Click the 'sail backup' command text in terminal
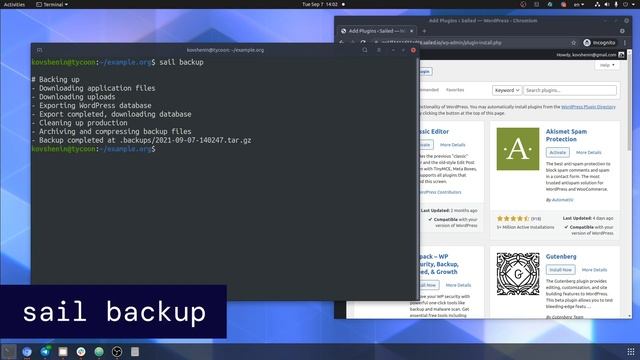The width and height of the screenshot is (640, 360). click(181, 62)
